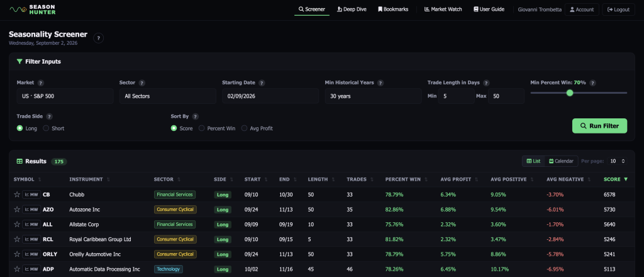The width and height of the screenshot is (644, 277).
Task: Open help for Seasonality Screener title
Action: pyautogui.click(x=99, y=38)
